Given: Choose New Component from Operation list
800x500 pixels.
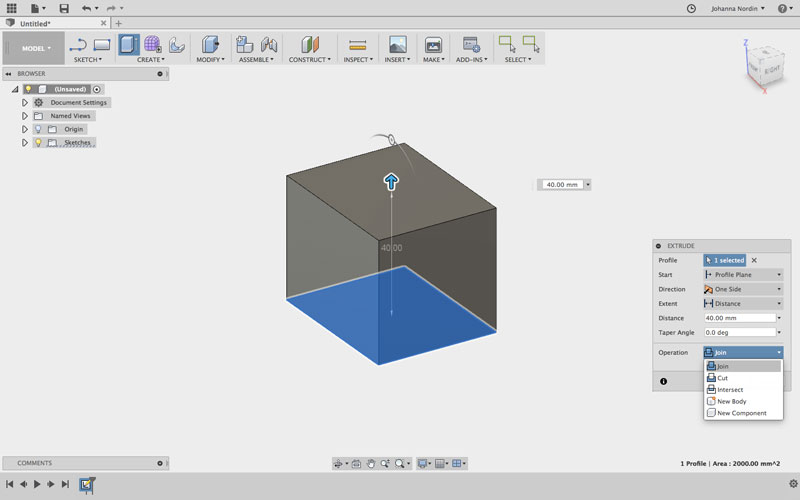Looking at the screenshot, I should [x=743, y=413].
